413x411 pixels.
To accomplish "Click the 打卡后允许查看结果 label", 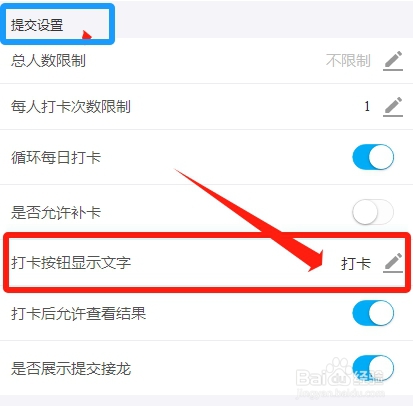I will tap(78, 313).
